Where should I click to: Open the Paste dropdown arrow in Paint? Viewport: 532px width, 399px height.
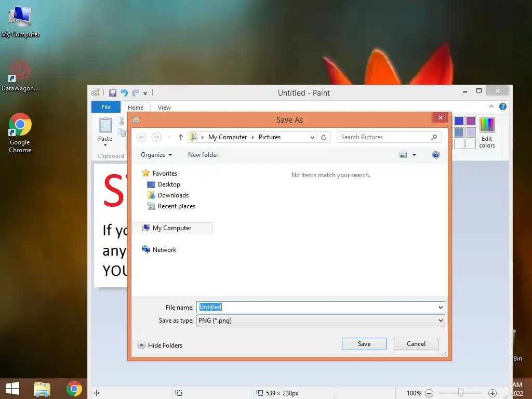[105, 145]
